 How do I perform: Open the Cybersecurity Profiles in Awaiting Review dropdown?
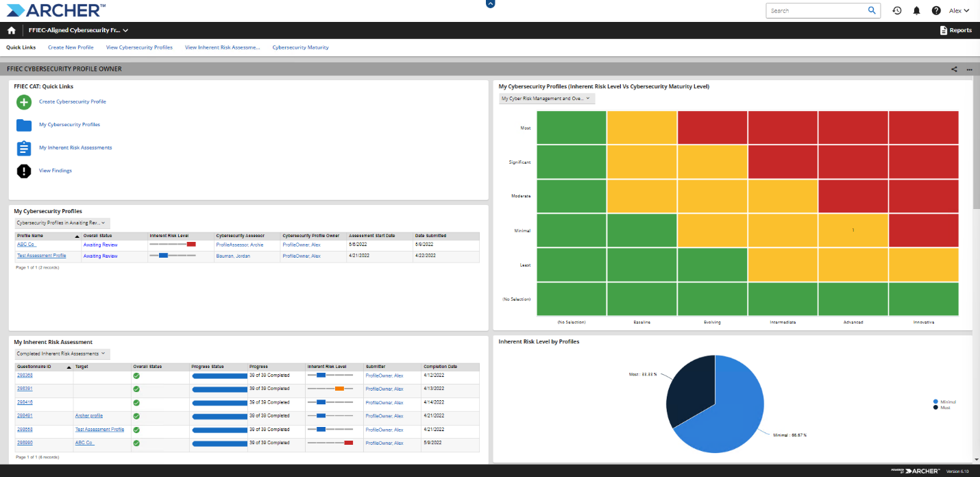pyautogui.click(x=62, y=223)
